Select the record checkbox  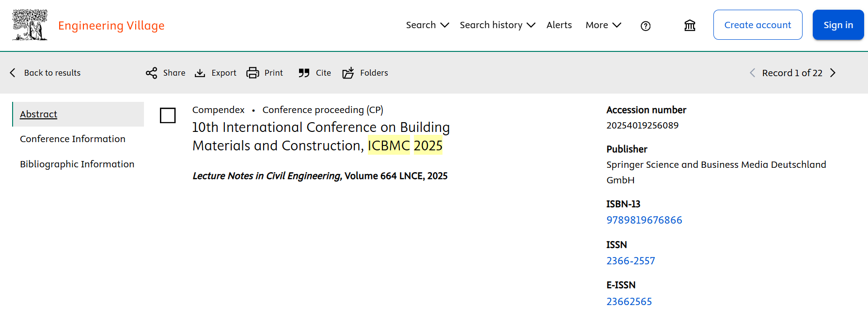(168, 115)
